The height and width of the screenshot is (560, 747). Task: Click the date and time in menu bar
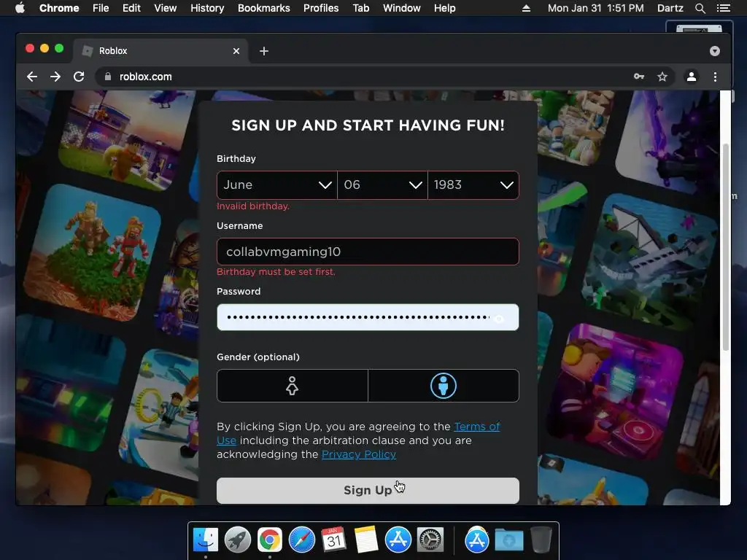point(595,8)
